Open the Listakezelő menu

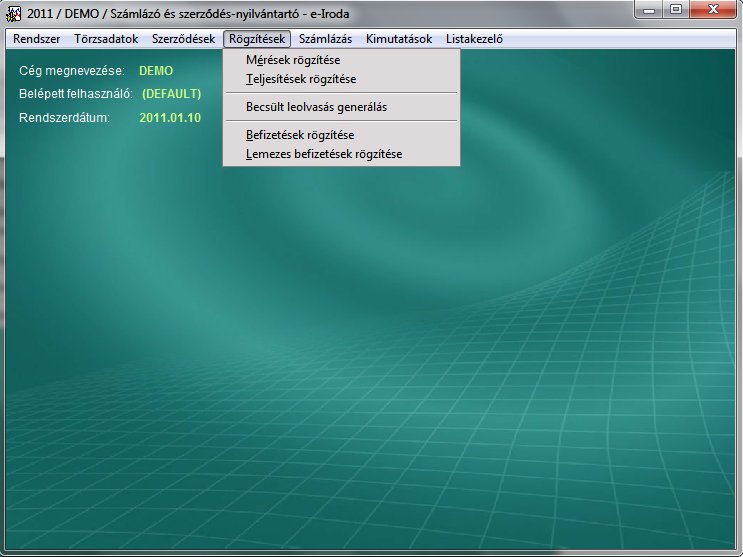coord(474,39)
